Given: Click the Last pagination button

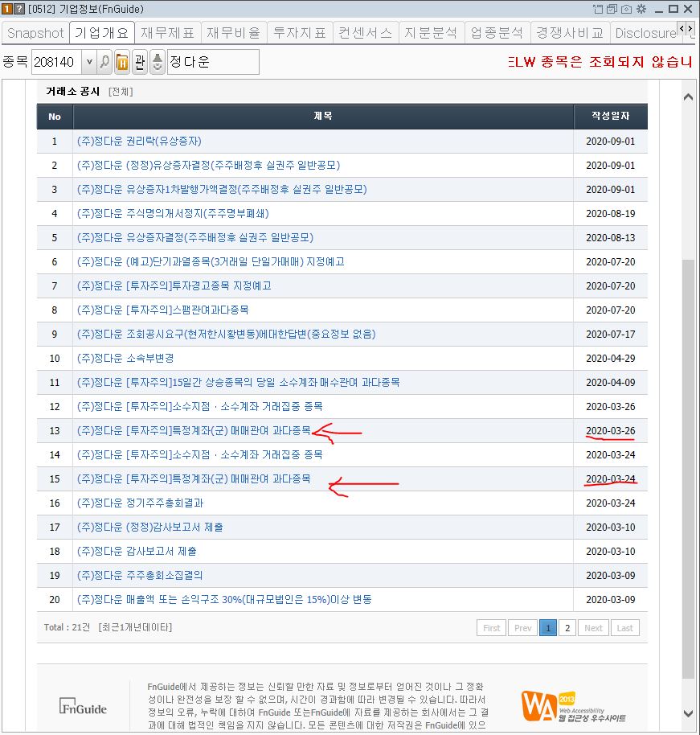Looking at the screenshot, I should coord(625,628).
